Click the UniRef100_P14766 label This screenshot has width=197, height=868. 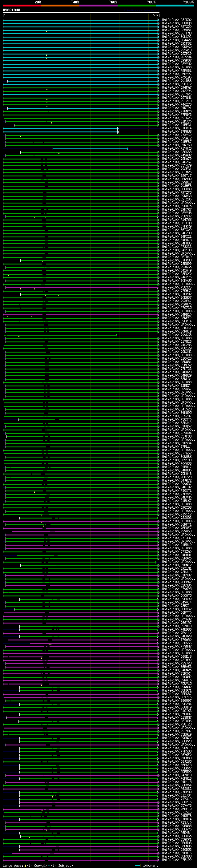tap(177, 220)
